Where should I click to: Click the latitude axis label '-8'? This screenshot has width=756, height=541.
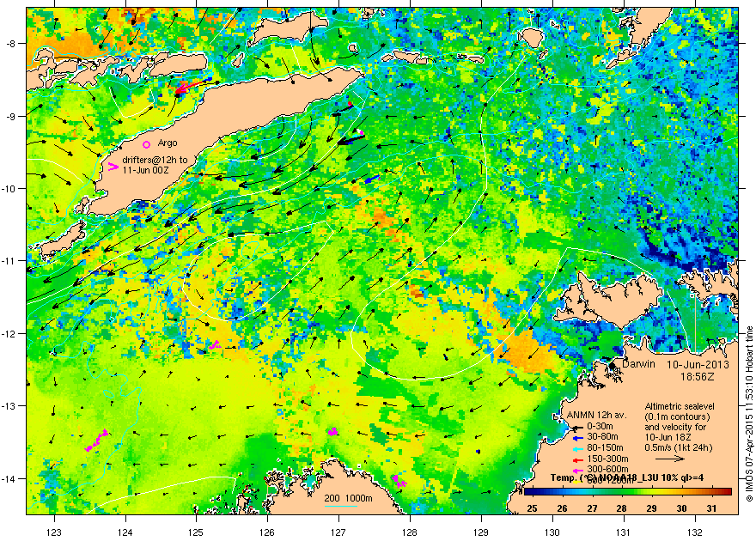tap(11, 44)
